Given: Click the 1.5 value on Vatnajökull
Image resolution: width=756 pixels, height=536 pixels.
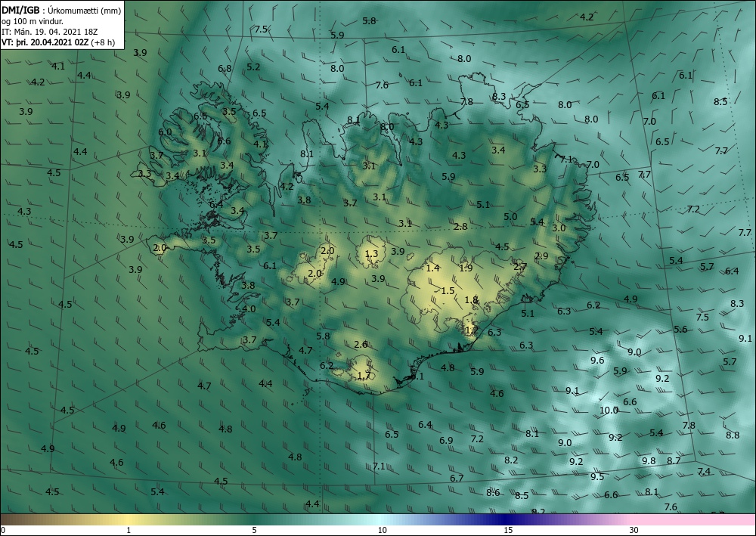Looking at the screenshot, I should tap(448, 290).
